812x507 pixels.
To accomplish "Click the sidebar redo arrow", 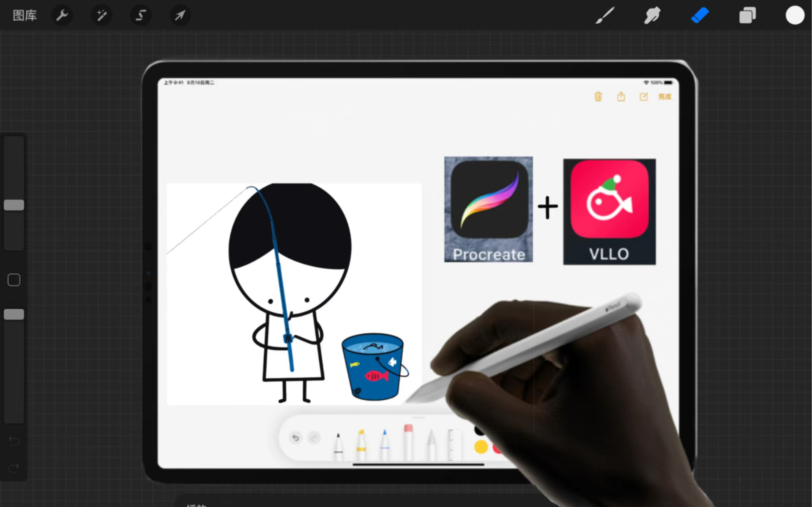I will click(x=14, y=468).
